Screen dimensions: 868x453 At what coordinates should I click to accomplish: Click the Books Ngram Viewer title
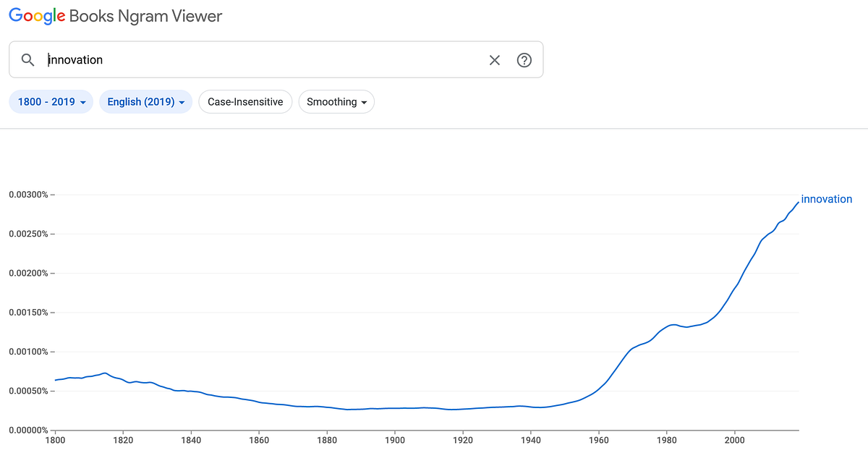click(x=145, y=16)
